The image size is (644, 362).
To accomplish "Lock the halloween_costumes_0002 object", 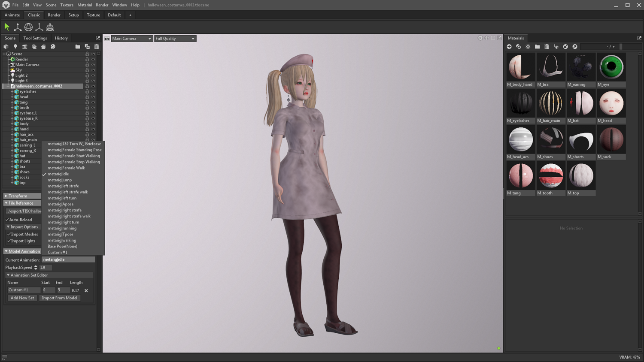I will coord(87,86).
